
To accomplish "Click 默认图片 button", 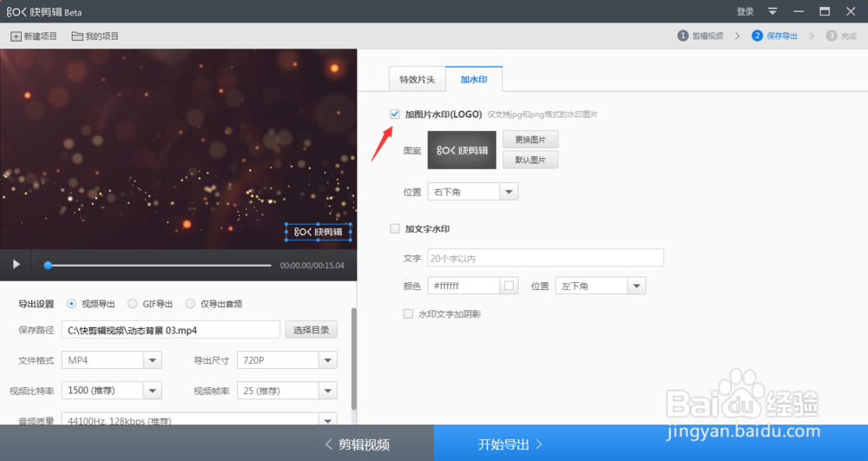I will point(530,160).
